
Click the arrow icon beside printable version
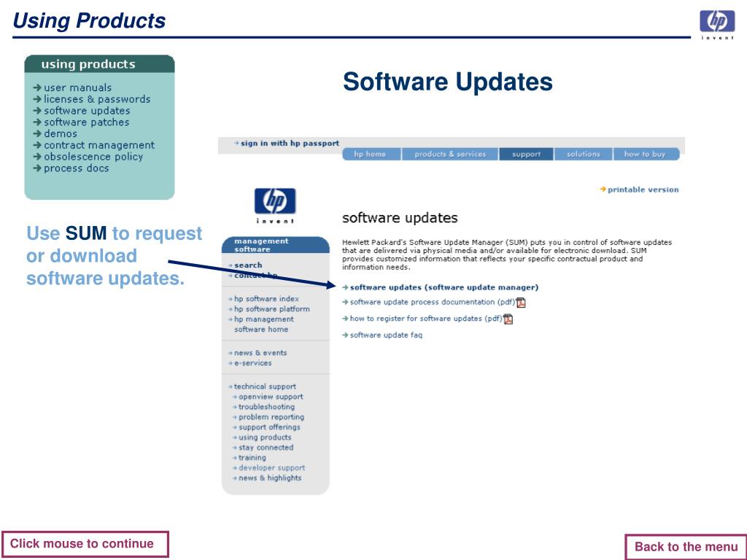(603, 190)
